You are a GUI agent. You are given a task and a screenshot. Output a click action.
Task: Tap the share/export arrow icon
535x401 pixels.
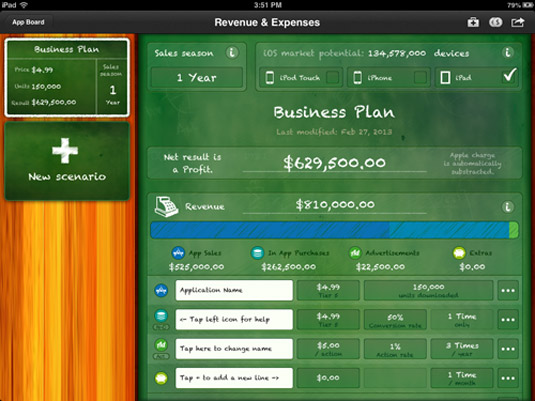[x=518, y=22]
